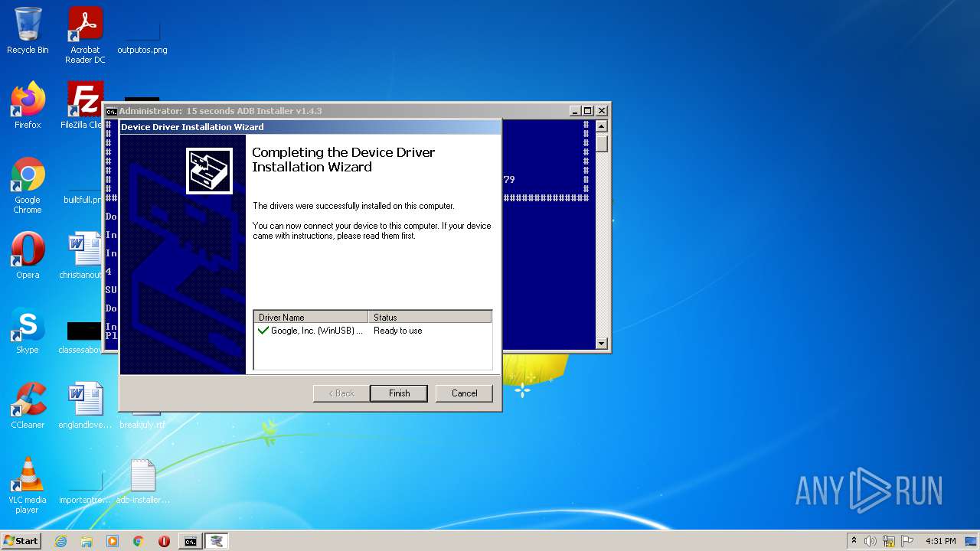
Task: Click Cancel in the Device Driver wizard
Action: [464, 393]
